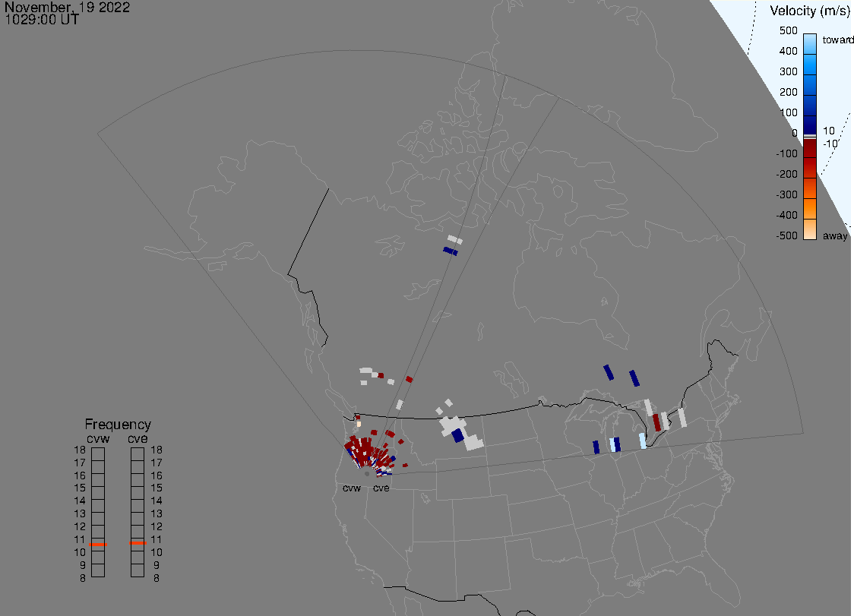This screenshot has width=854, height=616.
Task: Click the 'cve' heading above frequency bar
Action: [138, 438]
